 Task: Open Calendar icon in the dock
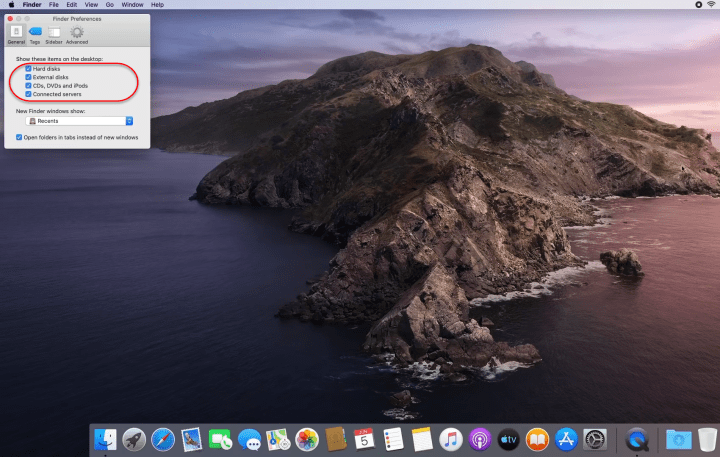364,440
